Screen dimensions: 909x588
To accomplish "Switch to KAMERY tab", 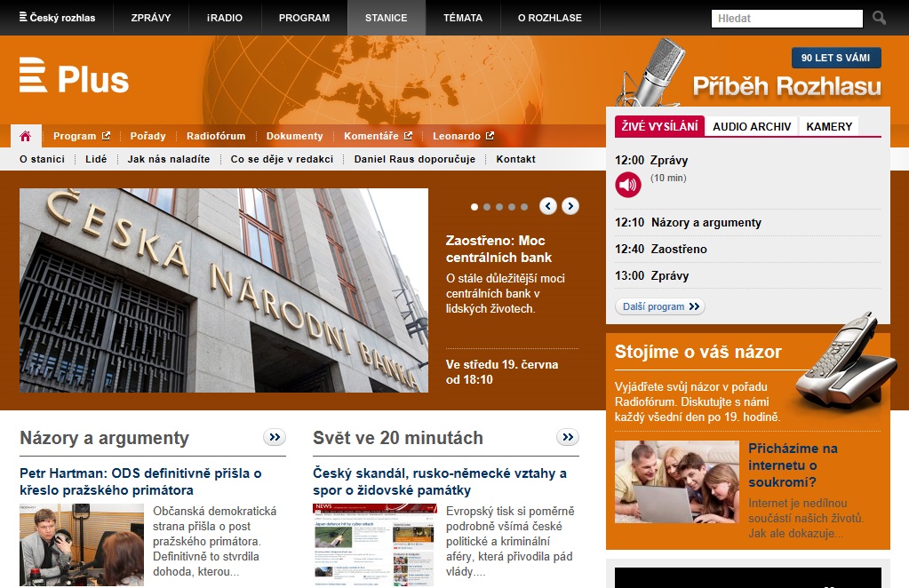I will click(x=828, y=126).
